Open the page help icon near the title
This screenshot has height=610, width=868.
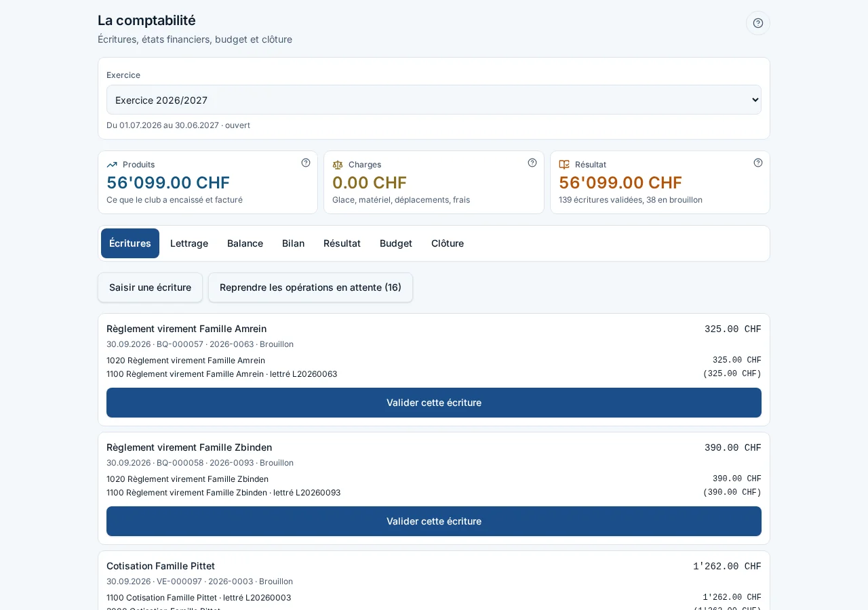pyautogui.click(x=758, y=23)
